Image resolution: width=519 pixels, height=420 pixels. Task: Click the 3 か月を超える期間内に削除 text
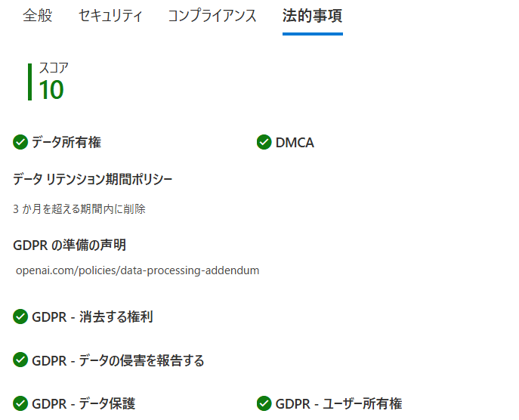(79, 209)
